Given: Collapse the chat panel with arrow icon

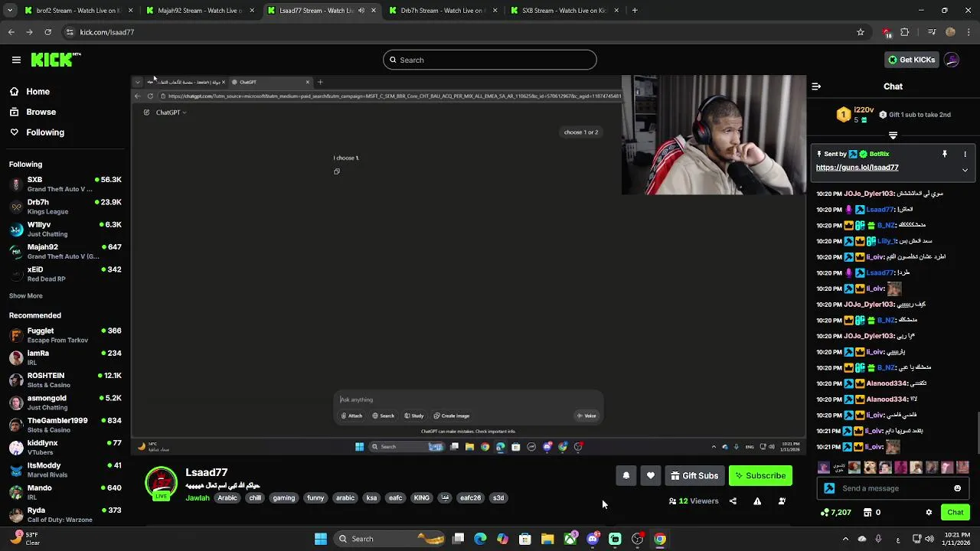Looking at the screenshot, I should coord(816,86).
